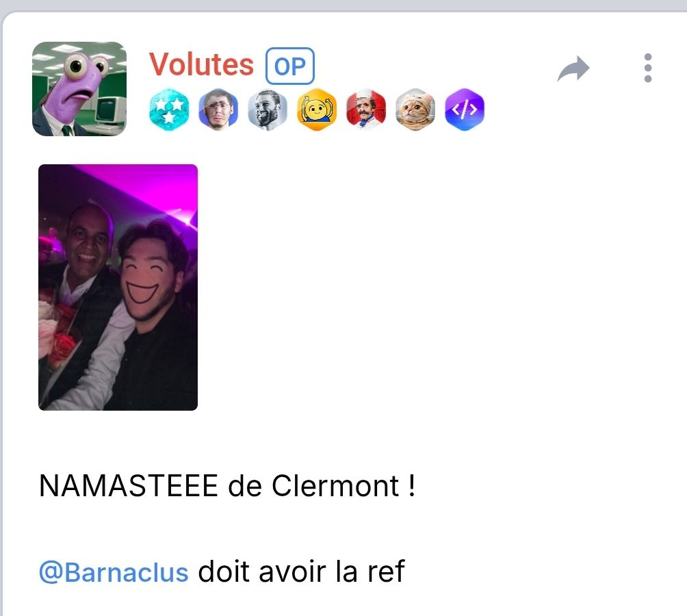Select the yellow emoji raised-hands badge

(x=317, y=110)
